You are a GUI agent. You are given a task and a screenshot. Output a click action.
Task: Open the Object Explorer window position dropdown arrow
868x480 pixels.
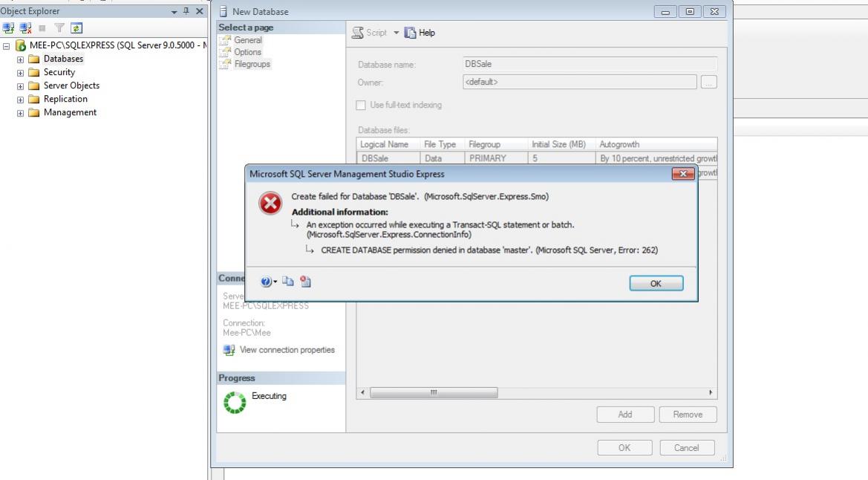point(174,12)
